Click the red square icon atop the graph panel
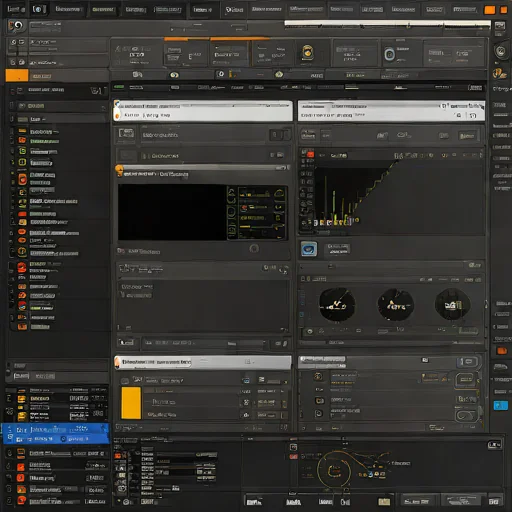This screenshot has height=512, width=512. [x=310, y=154]
